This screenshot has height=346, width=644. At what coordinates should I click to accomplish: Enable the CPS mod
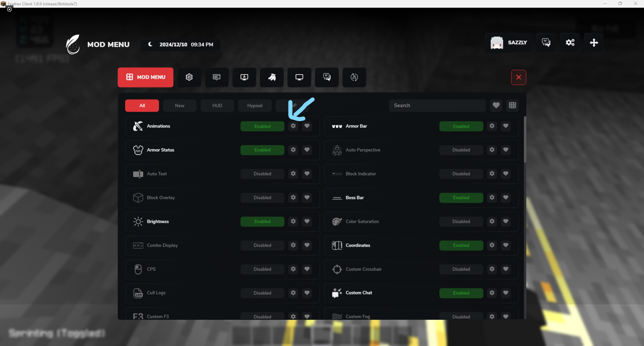[x=262, y=269]
